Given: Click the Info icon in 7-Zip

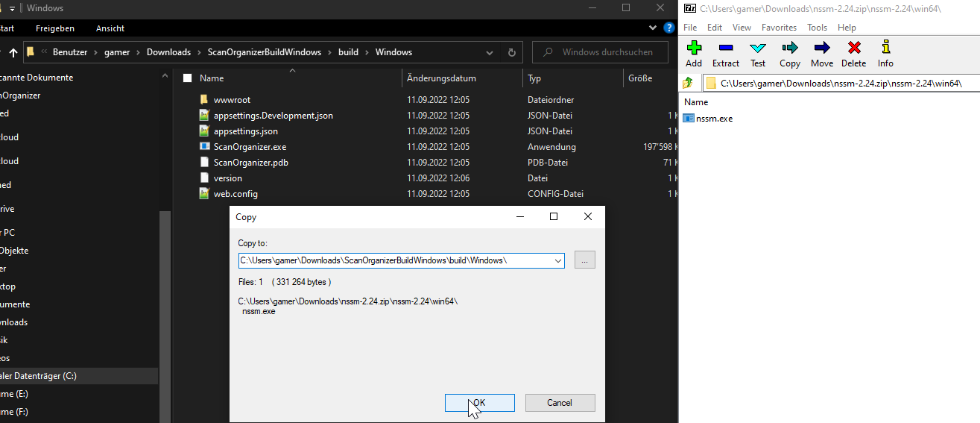Looking at the screenshot, I should click(x=885, y=48).
